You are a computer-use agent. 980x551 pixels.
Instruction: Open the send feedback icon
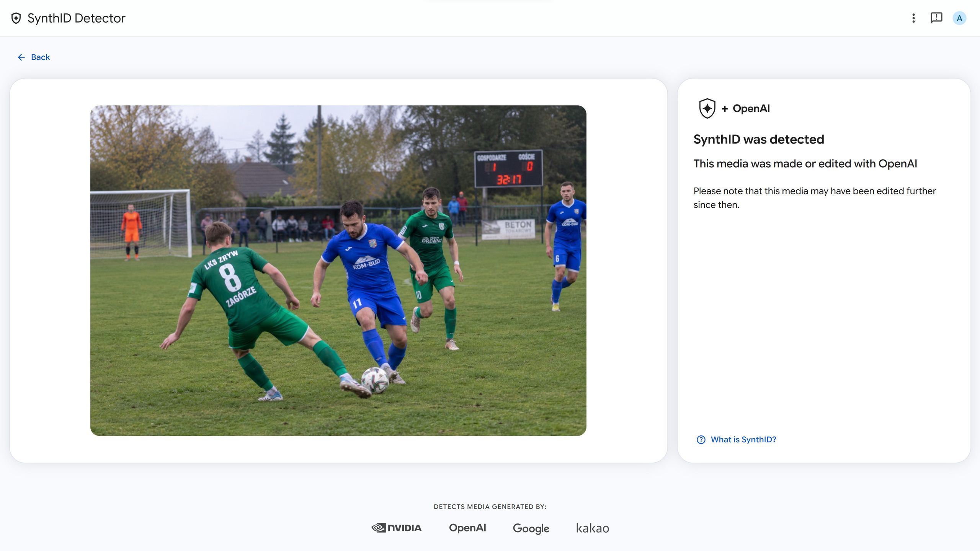936,18
